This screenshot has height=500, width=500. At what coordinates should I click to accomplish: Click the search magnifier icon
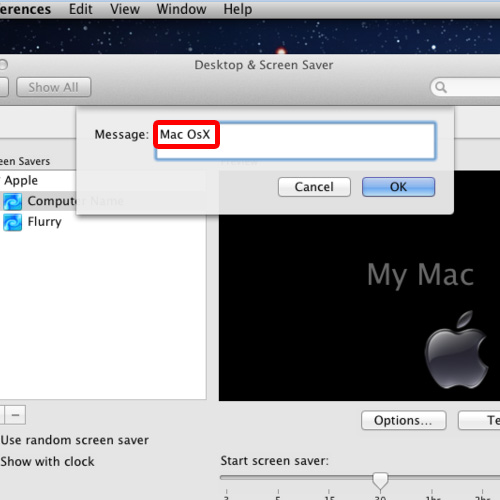click(441, 87)
